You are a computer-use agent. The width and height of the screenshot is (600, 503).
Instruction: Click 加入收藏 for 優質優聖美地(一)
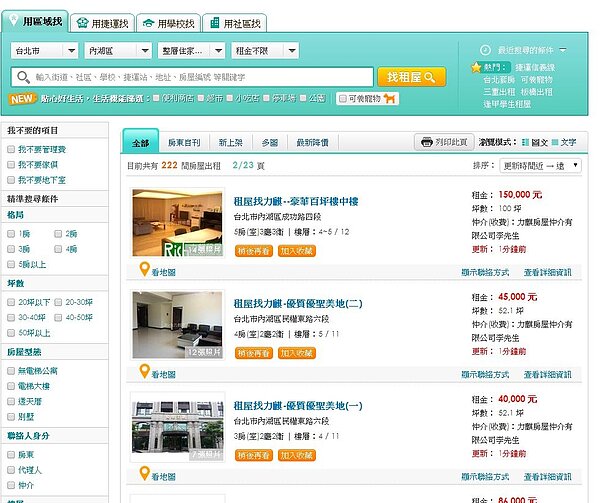297,455
